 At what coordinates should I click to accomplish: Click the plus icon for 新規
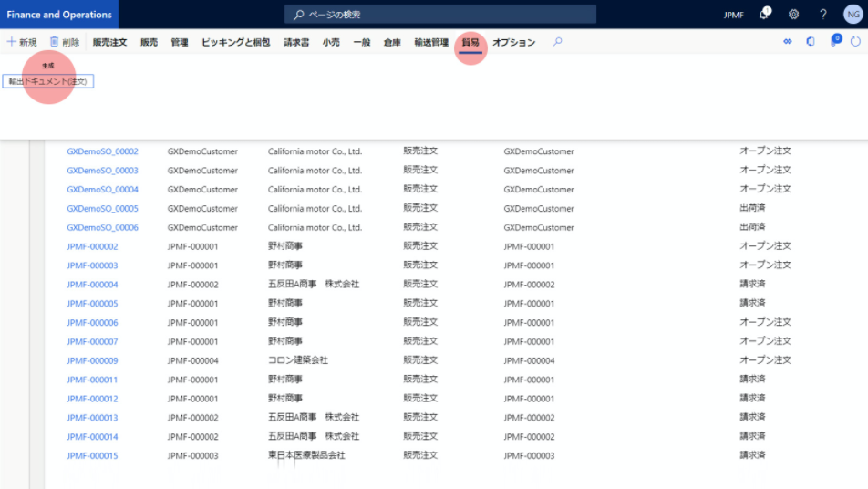click(x=11, y=42)
